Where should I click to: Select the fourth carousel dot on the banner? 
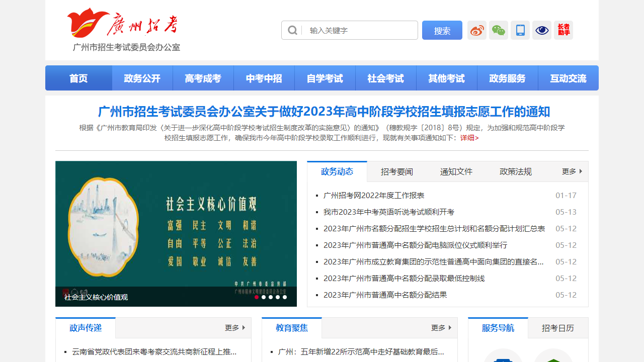coord(278,297)
